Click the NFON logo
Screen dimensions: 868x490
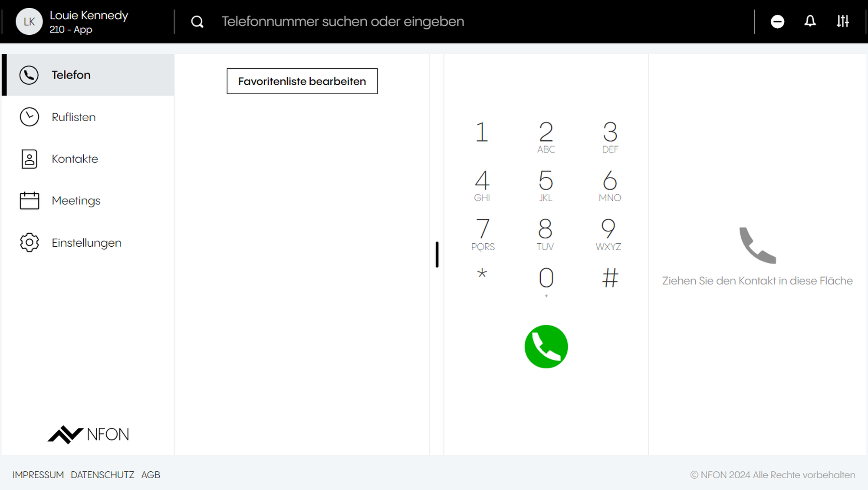(88, 434)
